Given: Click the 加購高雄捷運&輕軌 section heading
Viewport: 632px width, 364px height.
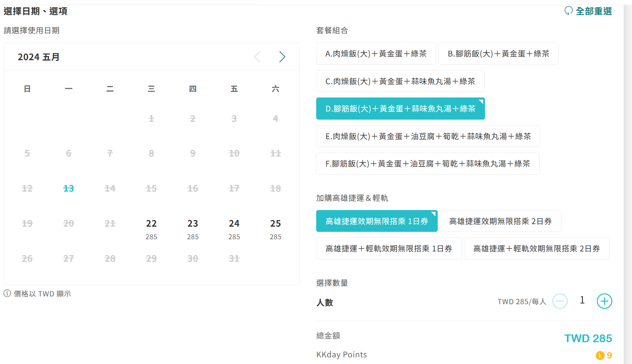Looking at the screenshot, I should click(x=352, y=198).
